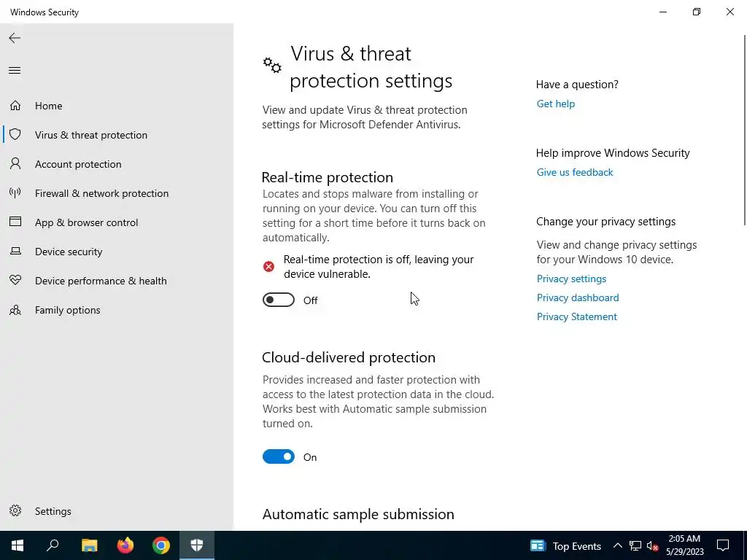The width and height of the screenshot is (747, 560).
Task: Click the red error icon beside real-time warning
Action: (x=268, y=267)
